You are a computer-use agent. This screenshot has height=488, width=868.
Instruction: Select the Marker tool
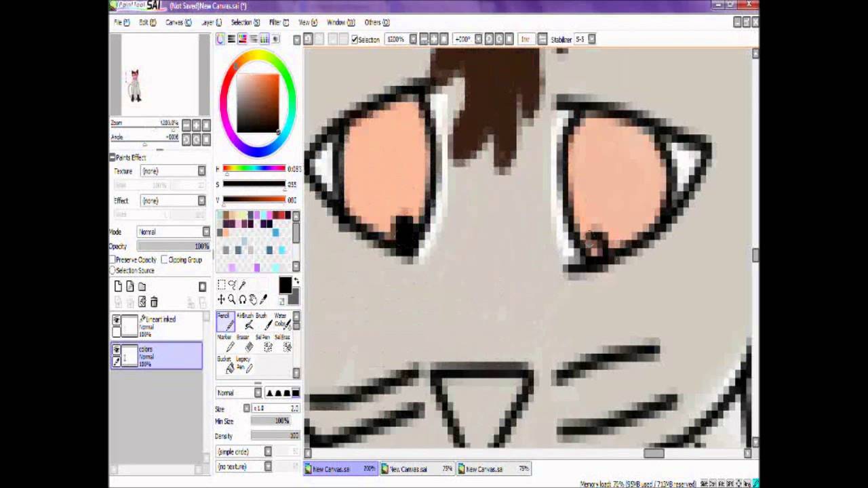tap(225, 342)
